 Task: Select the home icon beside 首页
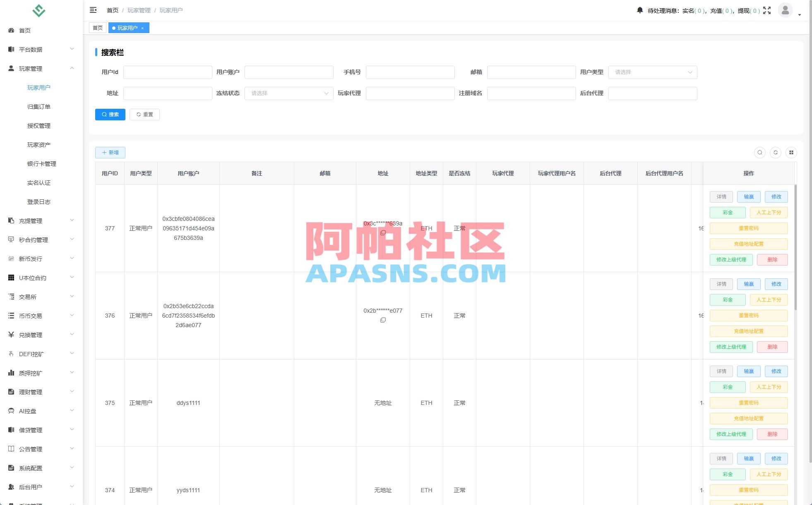tap(10, 30)
